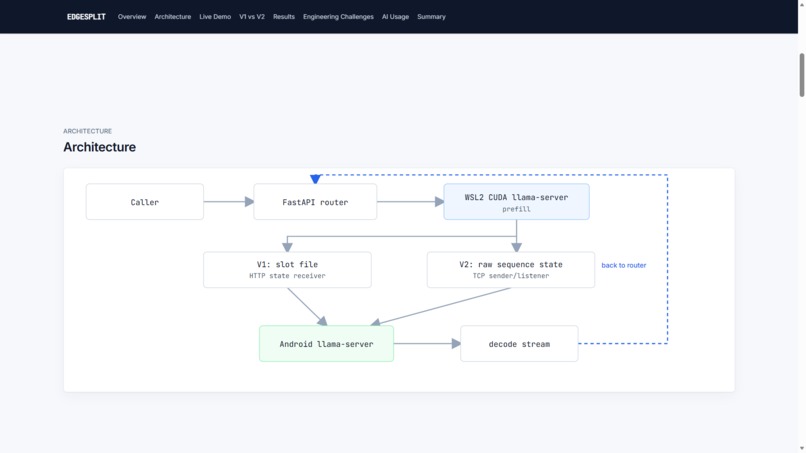806x453 pixels.
Task: Click the page's vertical scrollbar thumb
Action: [801, 75]
